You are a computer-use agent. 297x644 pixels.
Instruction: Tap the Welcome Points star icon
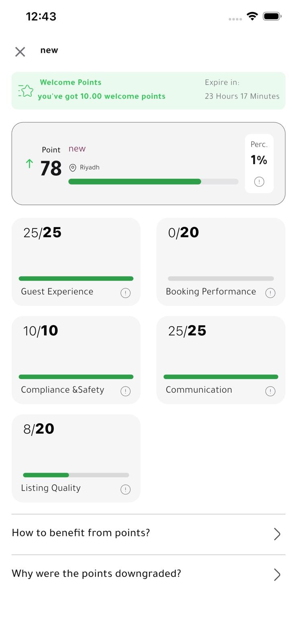click(26, 91)
